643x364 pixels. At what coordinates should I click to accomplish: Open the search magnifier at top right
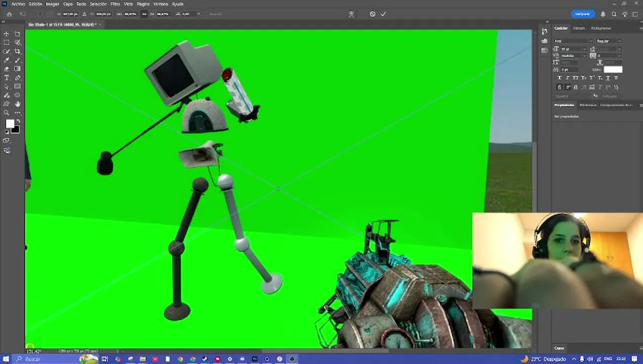click(614, 14)
